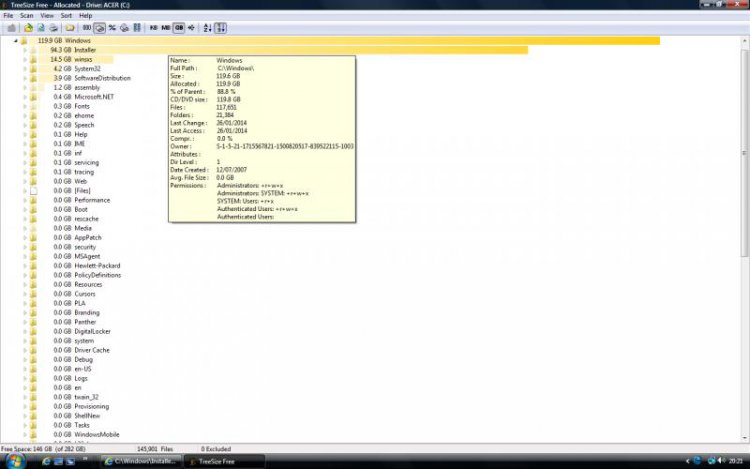Screen dimensions: 750x469
Task: Click the network icon in system tray
Action: (x=711, y=461)
